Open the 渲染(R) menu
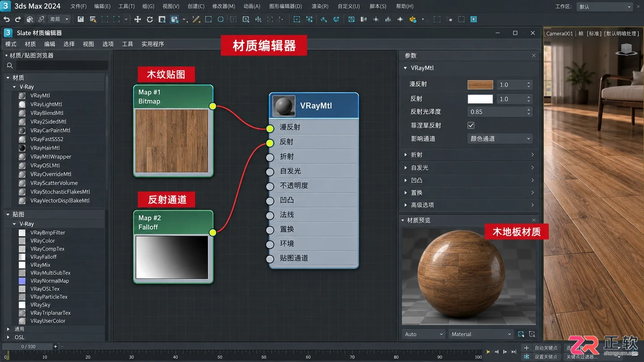 coord(320,7)
